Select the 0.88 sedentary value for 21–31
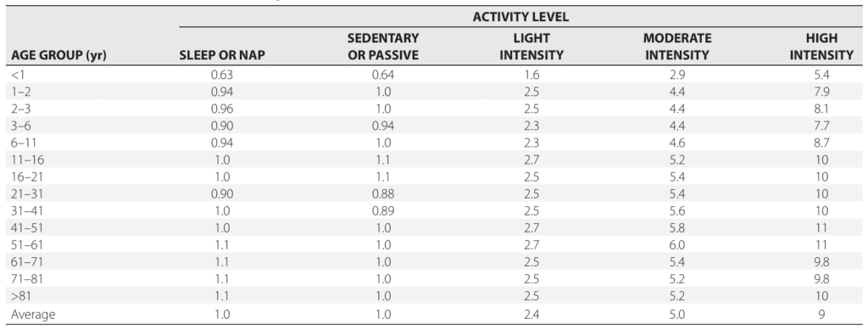The height and width of the screenshot is (330, 868). (383, 194)
